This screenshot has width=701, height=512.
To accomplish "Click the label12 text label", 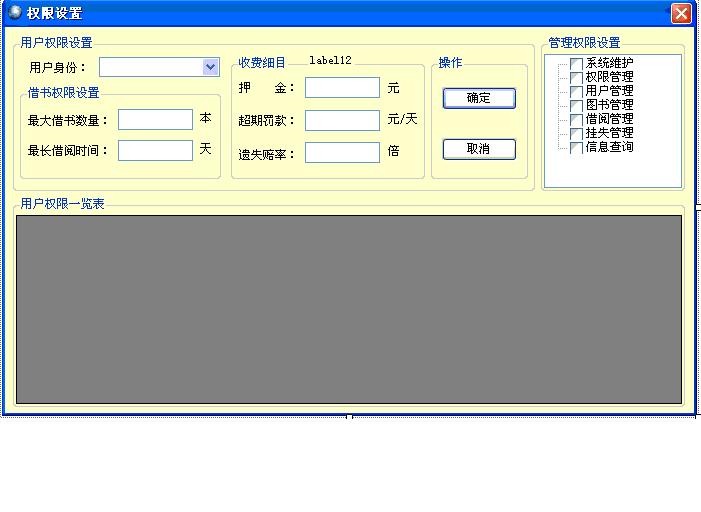I will pos(330,60).
